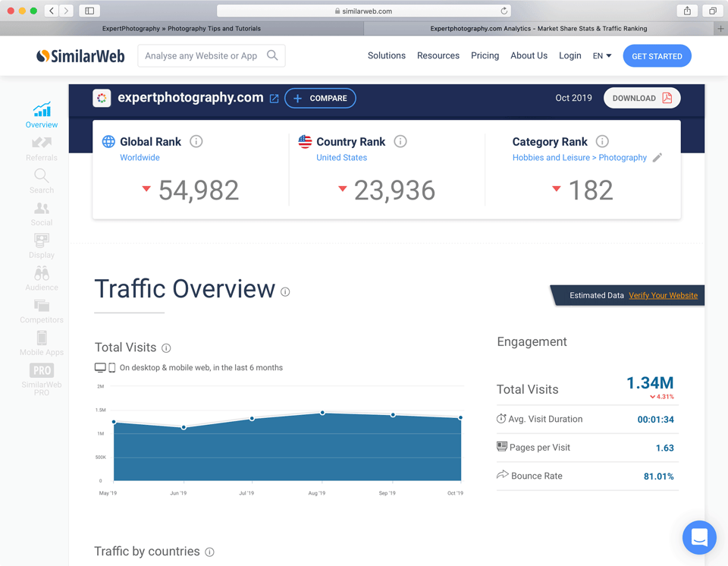Open the About Us menu
Viewport: 728px width, 566px height.
point(529,55)
